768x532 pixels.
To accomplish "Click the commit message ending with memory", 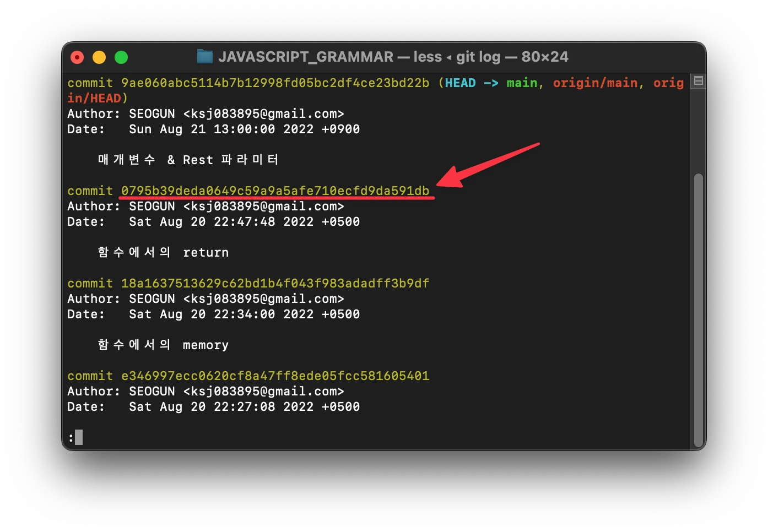I will tap(163, 345).
